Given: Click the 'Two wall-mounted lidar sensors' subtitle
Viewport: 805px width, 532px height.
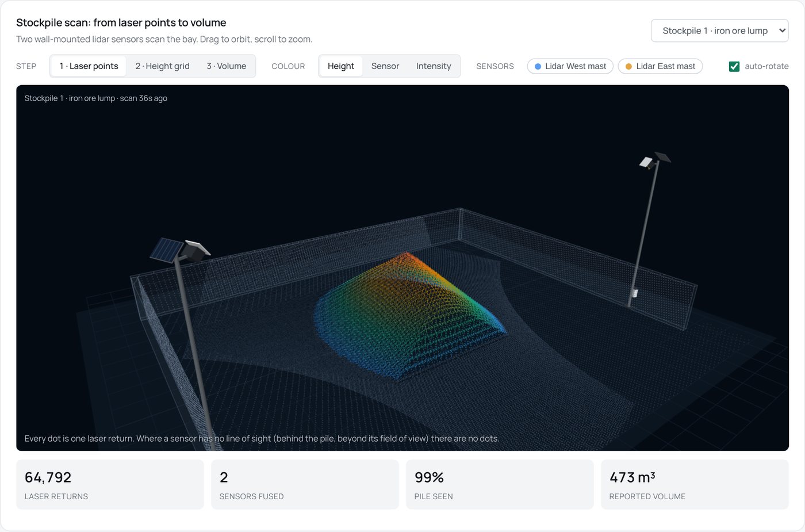Looking at the screenshot, I should pyautogui.click(x=164, y=39).
